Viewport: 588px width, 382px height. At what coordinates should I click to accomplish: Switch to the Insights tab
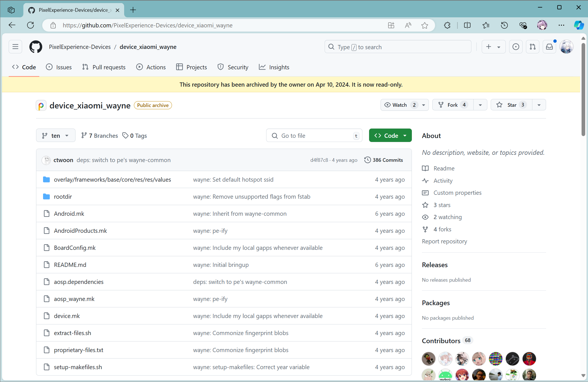point(274,67)
